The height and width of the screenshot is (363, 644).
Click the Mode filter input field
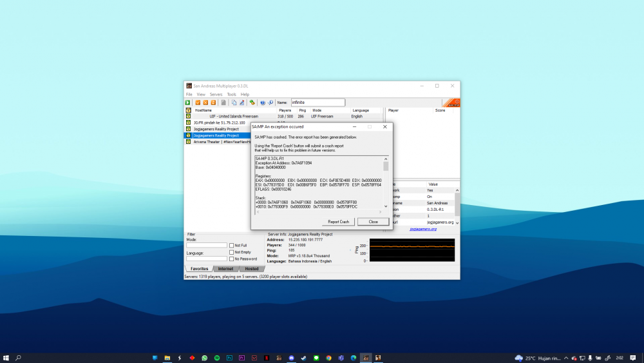coord(207,246)
